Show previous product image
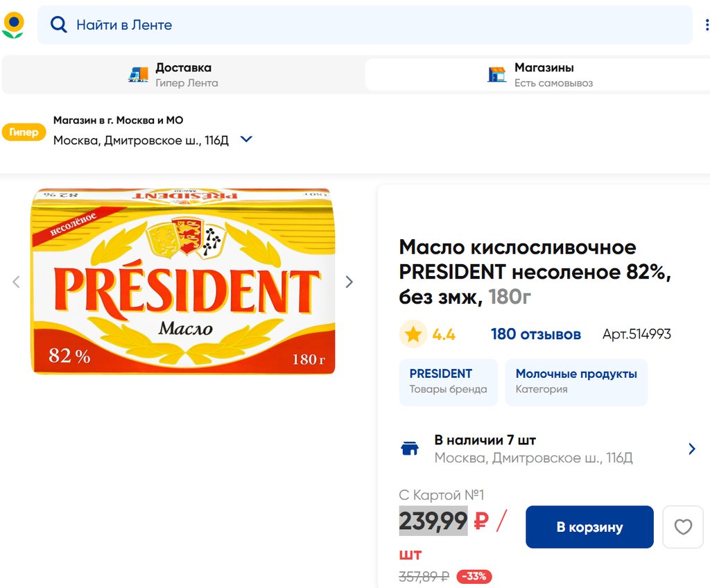The image size is (710, 588). [17, 282]
